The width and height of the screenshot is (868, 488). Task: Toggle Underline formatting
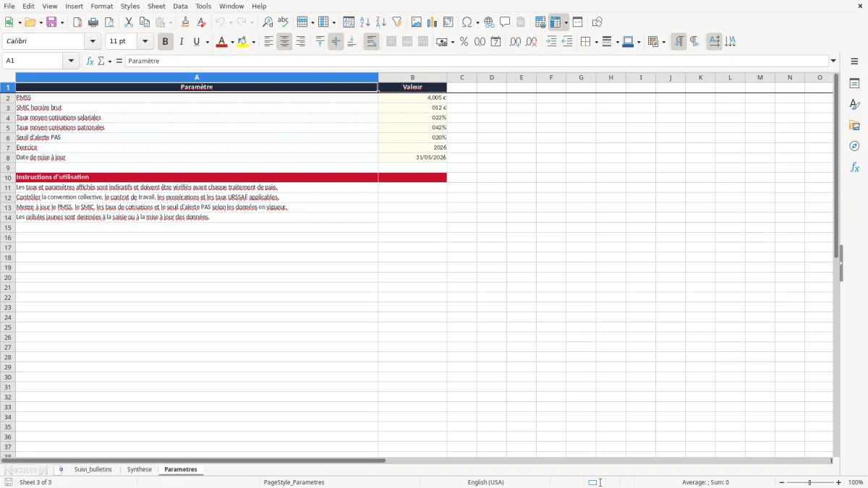click(x=196, y=42)
